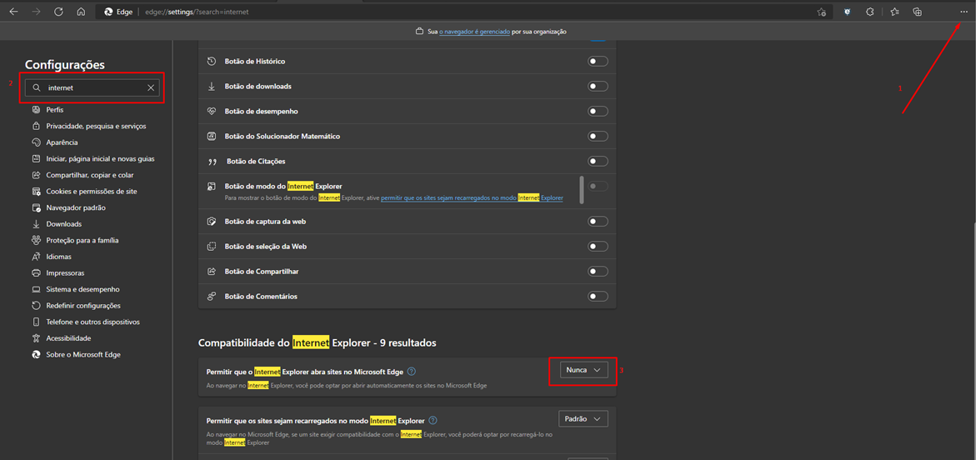Screen dimensions: 980x460
Task: Open Navegador padrão section
Action: pos(76,207)
